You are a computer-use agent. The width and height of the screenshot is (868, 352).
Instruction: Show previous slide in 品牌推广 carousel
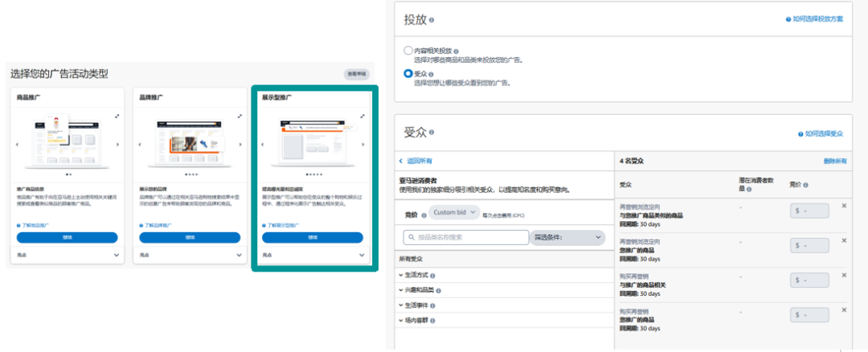140,145
